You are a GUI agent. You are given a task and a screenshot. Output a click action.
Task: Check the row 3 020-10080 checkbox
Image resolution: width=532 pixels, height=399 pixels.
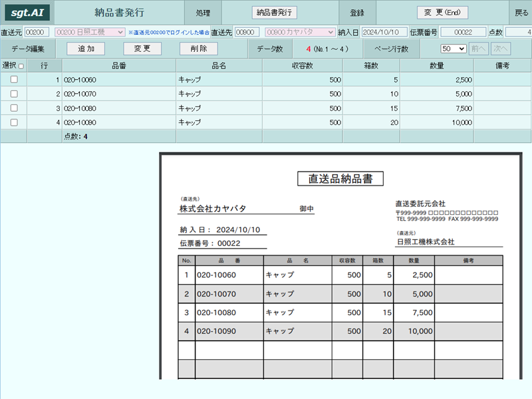click(14, 108)
